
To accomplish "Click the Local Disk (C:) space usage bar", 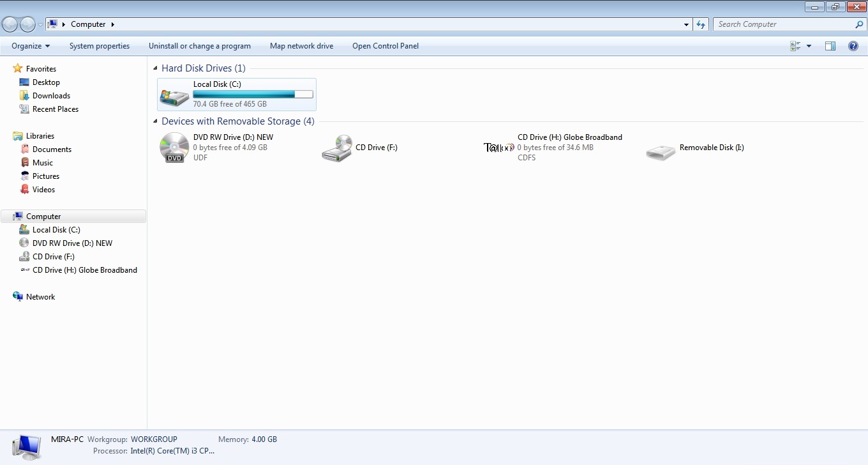I will pyautogui.click(x=253, y=95).
